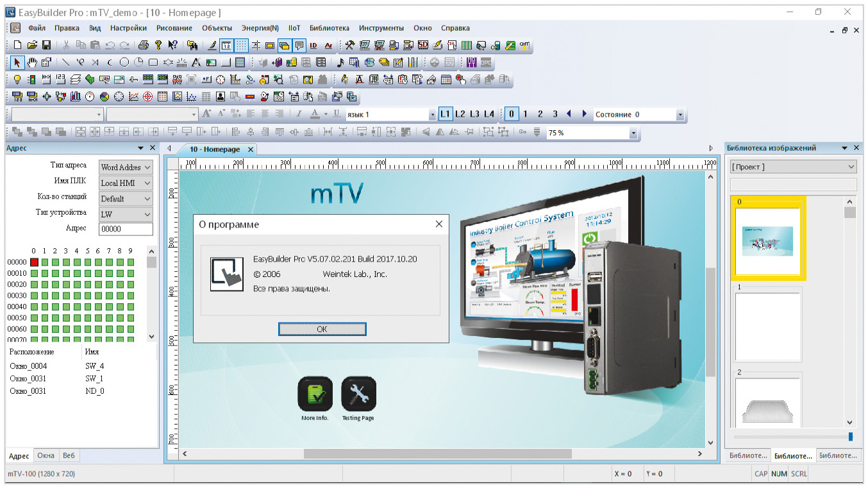Open the Инструменты menu
The image size is (868, 488).
pos(381,28)
